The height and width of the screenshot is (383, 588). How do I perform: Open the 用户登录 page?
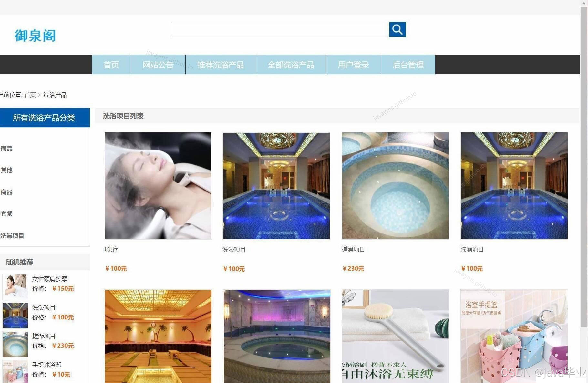point(353,65)
